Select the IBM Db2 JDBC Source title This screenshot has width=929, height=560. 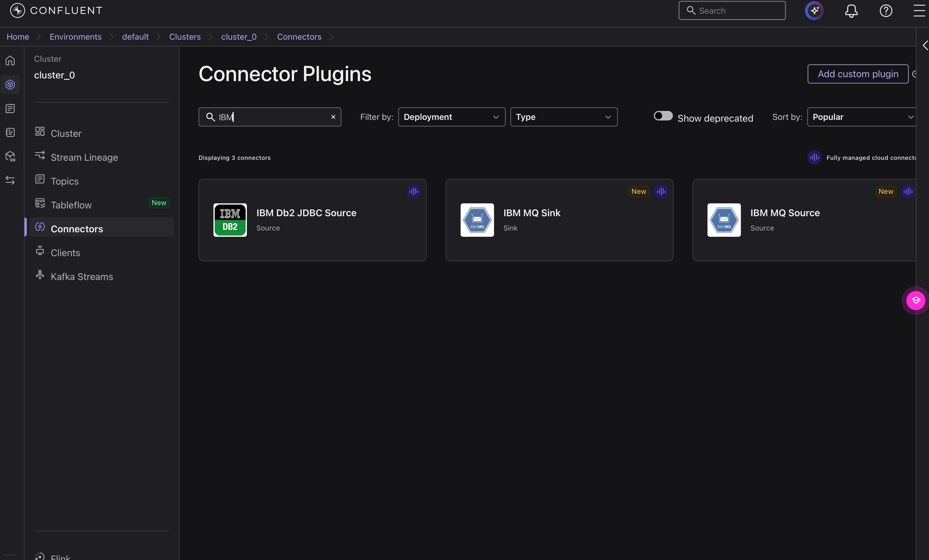[306, 213]
